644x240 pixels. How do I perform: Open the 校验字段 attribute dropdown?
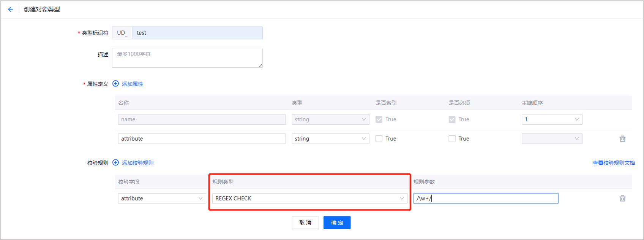(x=162, y=199)
